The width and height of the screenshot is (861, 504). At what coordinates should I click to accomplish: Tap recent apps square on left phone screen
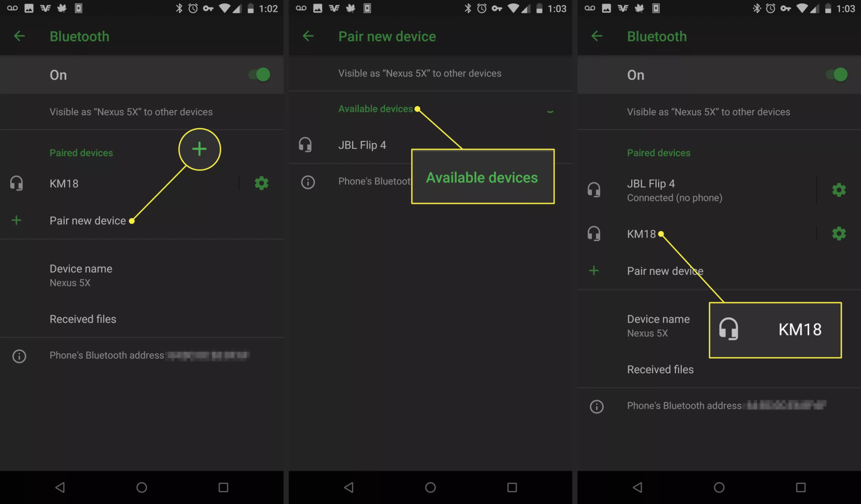pos(223,487)
